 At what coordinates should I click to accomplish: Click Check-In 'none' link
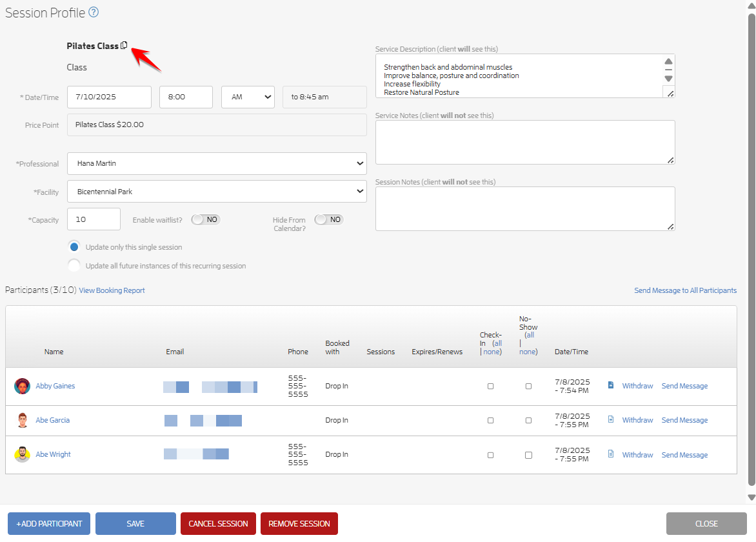492,352
